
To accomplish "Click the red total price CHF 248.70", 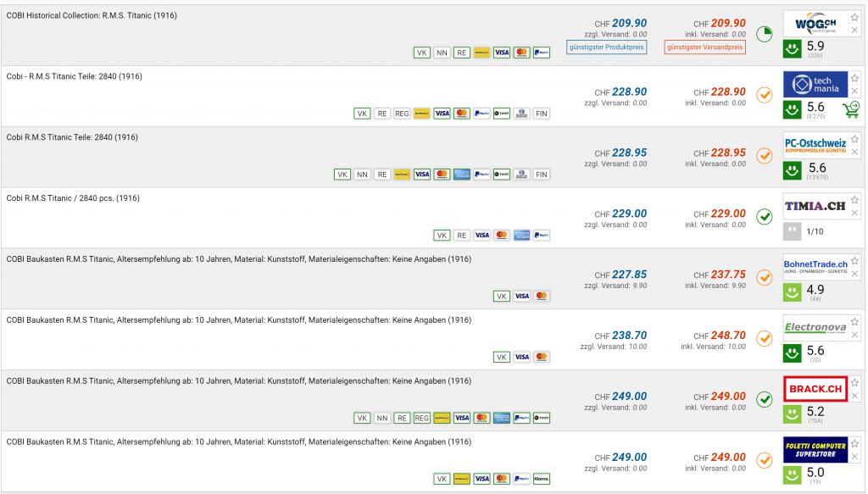I will 720,336.
